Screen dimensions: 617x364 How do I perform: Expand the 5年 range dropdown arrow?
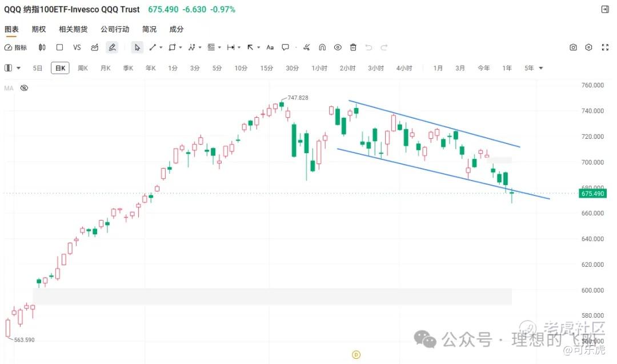tap(541, 68)
